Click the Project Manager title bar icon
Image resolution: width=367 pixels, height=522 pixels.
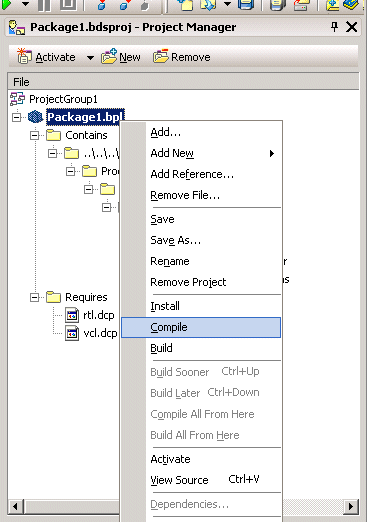click(x=17, y=27)
